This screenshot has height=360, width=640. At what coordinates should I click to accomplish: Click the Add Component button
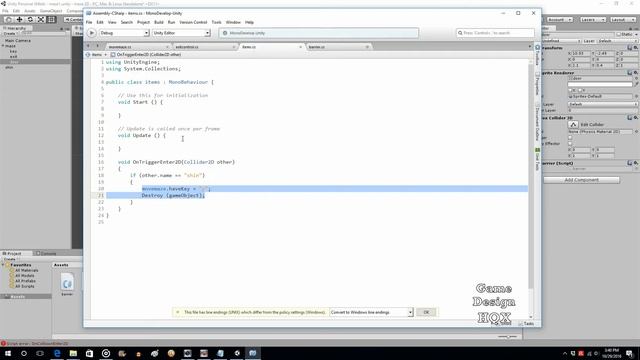coord(581,180)
